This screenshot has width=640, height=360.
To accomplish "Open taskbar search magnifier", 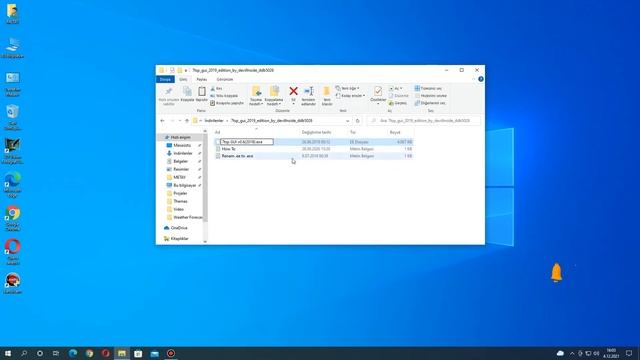I will coord(24,353).
